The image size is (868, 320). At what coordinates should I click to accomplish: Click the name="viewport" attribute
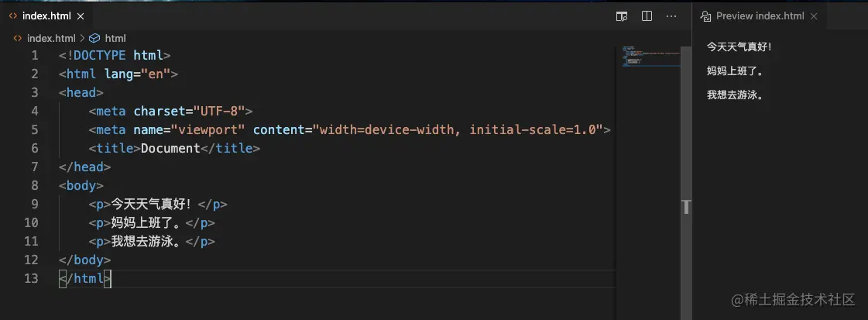(190, 129)
